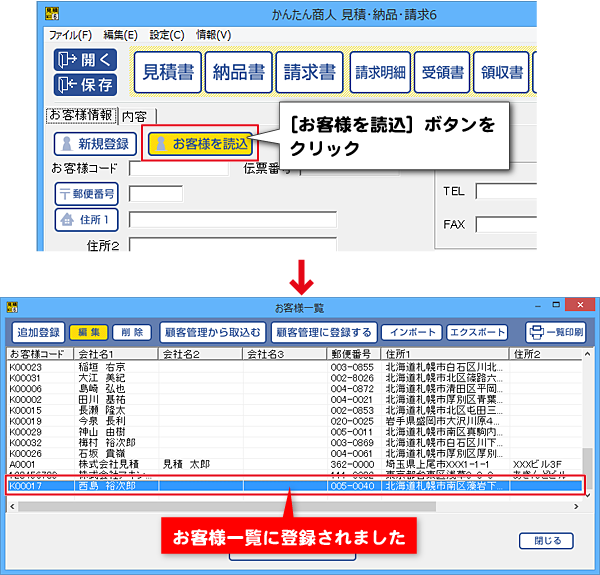Switch to the 内容 tab
Screen dimensions: 600x575
pyautogui.click(x=134, y=116)
